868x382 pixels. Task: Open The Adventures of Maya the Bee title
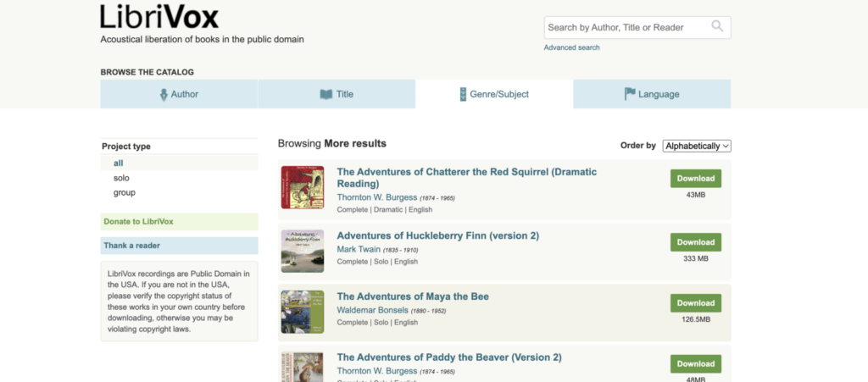pos(413,296)
